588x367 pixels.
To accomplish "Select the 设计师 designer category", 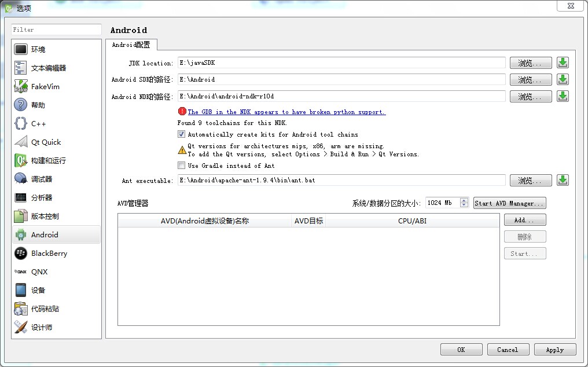I will [56, 327].
